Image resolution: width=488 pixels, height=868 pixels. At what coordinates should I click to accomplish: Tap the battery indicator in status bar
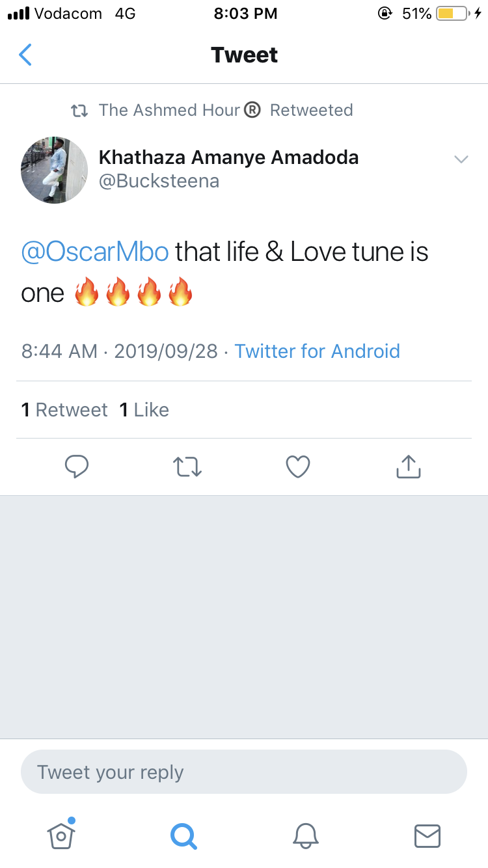click(x=452, y=14)
